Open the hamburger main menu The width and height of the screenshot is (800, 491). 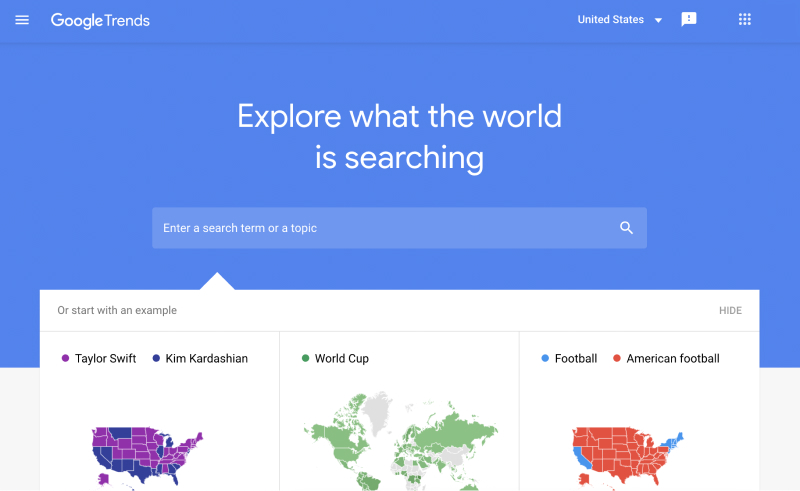tap(22, 20)
